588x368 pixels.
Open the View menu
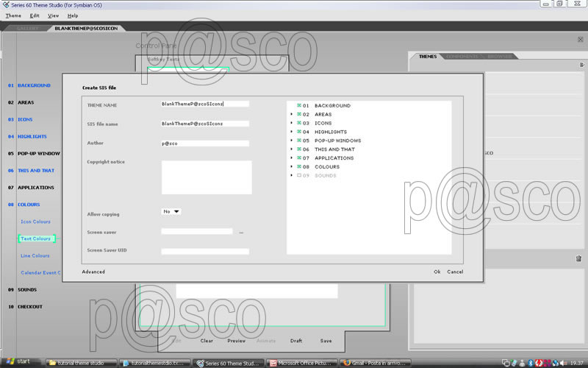click(x=53, y=15)
